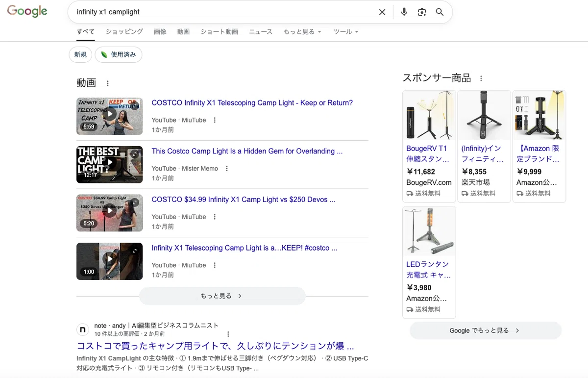The image size is (588, 378).
Task: Click the chevron on Google でもっと見る
Action: (517, 330)
